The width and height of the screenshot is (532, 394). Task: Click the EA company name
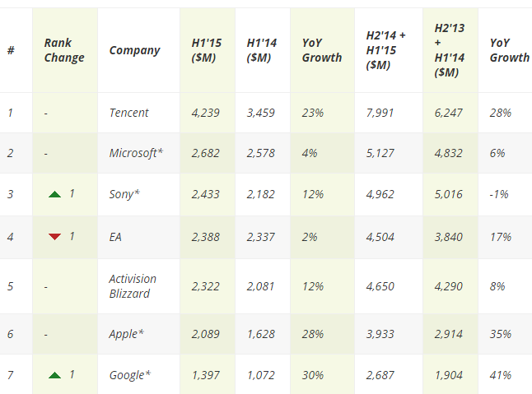coord(116,237)
